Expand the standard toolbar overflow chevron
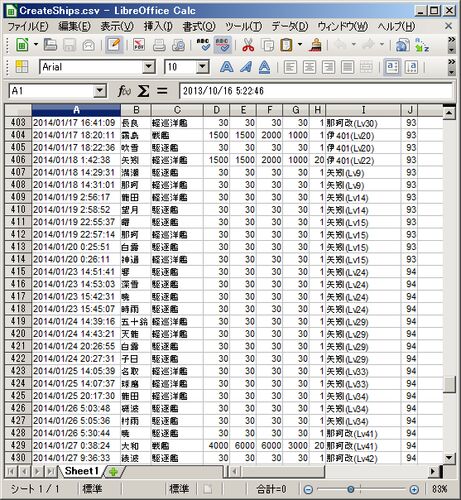 (x=452, y=40)
